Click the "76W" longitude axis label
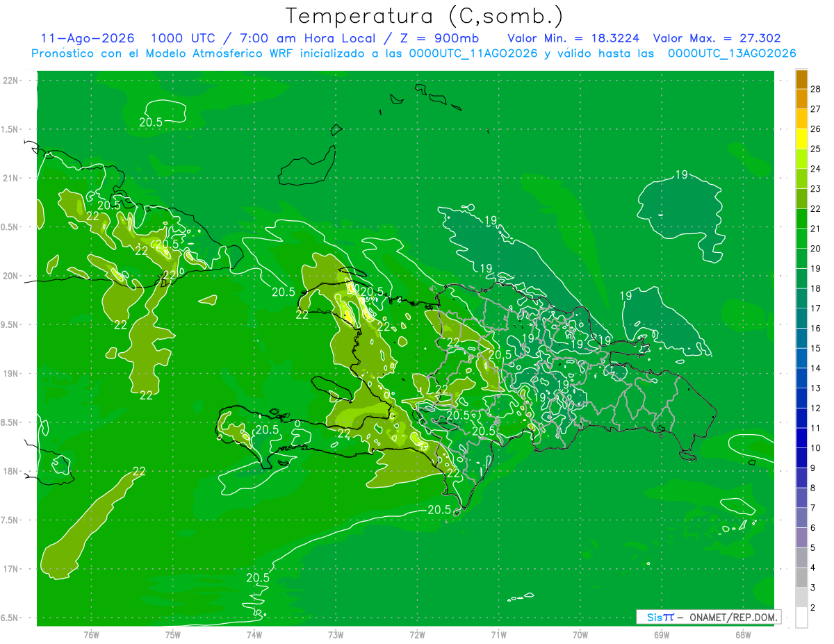This screenshot has height=644, width=834. 91,634
